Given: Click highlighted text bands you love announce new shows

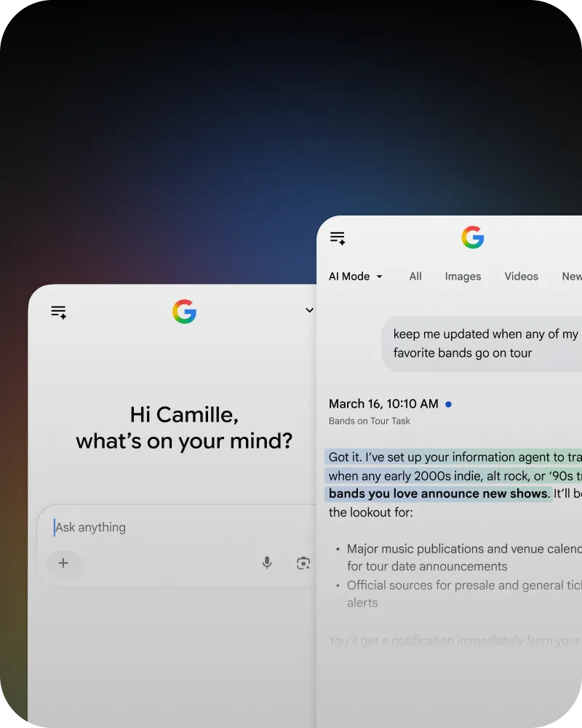Looking at the screenshot, I should (439, 494).
